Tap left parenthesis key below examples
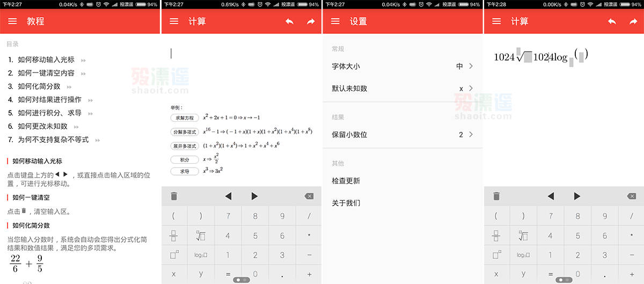 coord(174,216)
